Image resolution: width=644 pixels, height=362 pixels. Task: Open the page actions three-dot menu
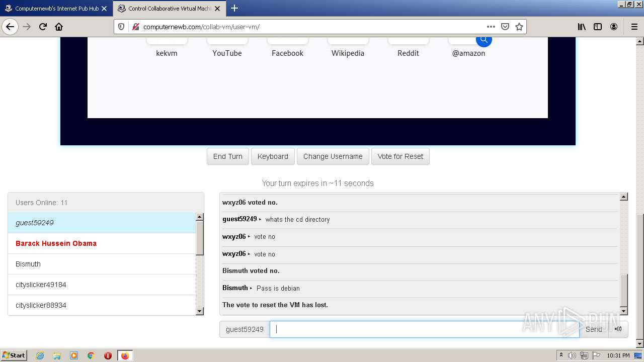(491, 27)
